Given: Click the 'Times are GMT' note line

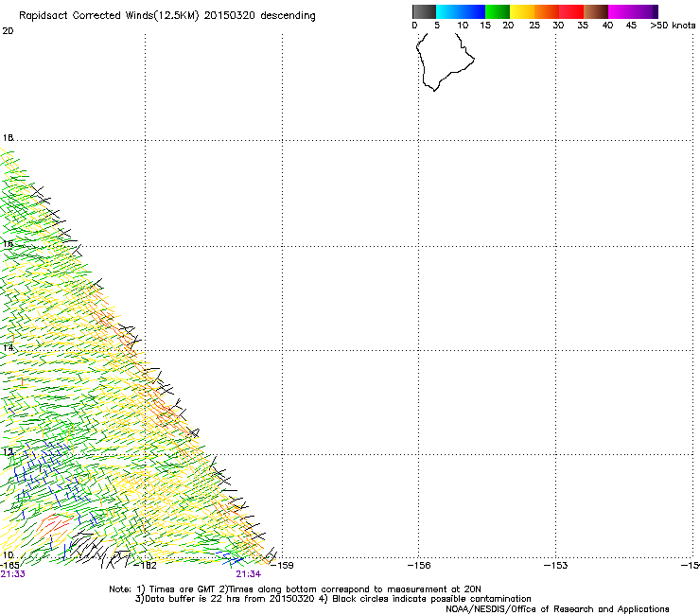Looking at the screenshot, I should tap(294, 589).
